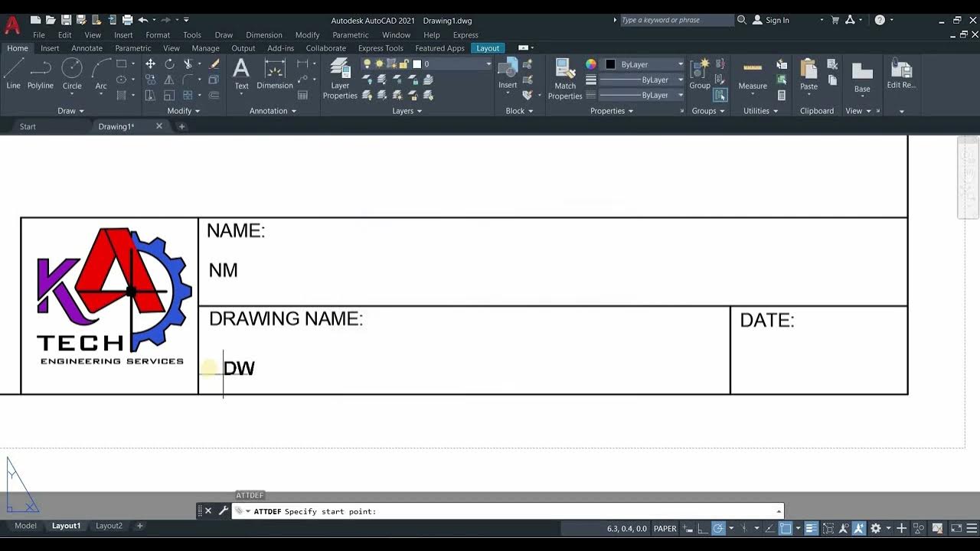Image resolution: width=980 pixels, height=551 pixels.
Task: Toggle Object Snap in status bar
Action: (x=786, y=528)
